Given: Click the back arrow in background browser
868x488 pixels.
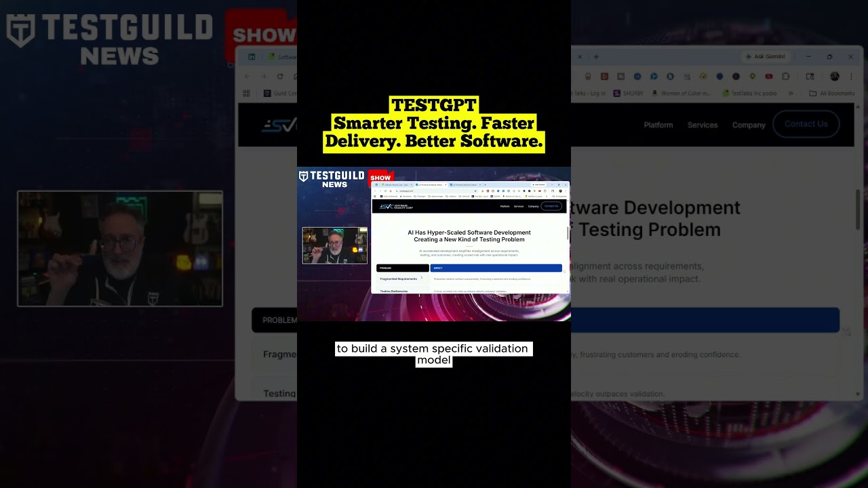Looking at the screenshot, I should tap(248, 77).
